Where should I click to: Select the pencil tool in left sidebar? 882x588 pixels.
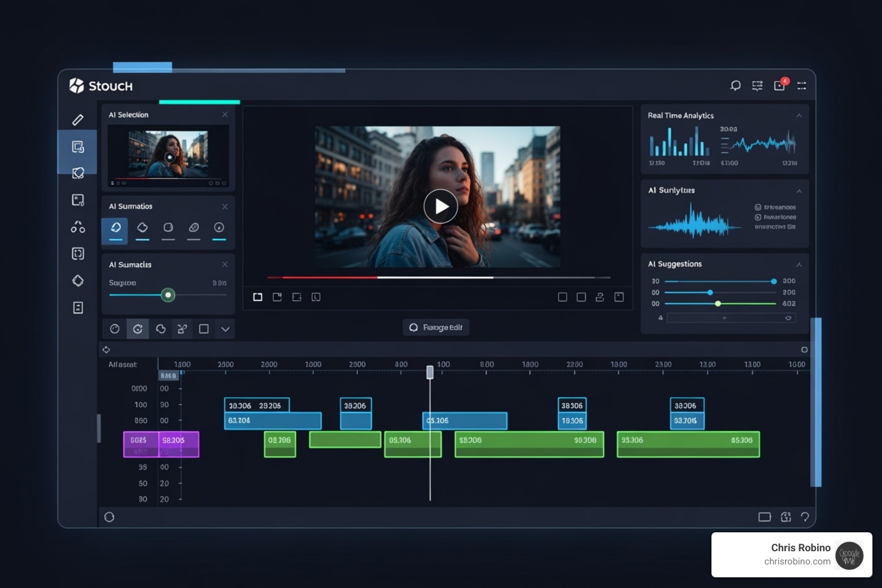(78, 119)
